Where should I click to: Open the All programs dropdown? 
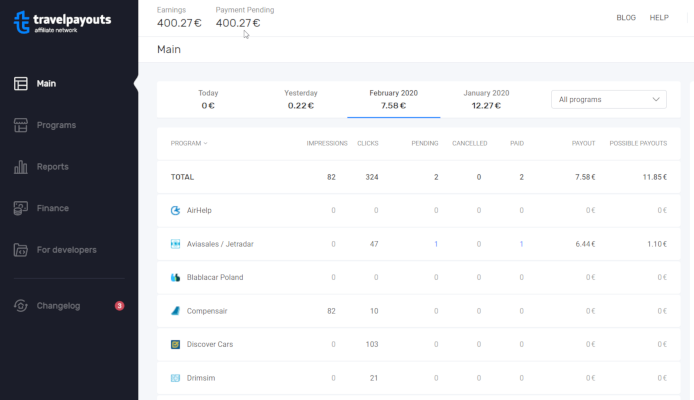(x=609, y=100)
